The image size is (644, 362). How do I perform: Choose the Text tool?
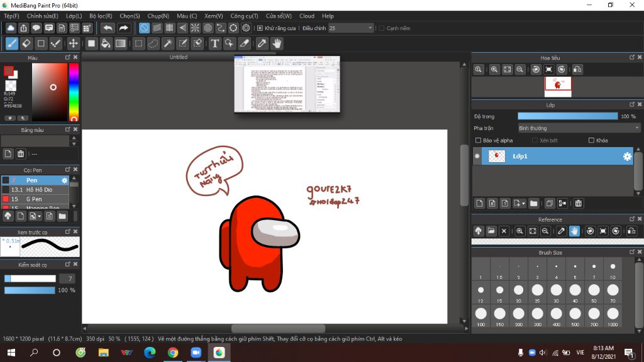pyautogui.click(x=214, y=43)
